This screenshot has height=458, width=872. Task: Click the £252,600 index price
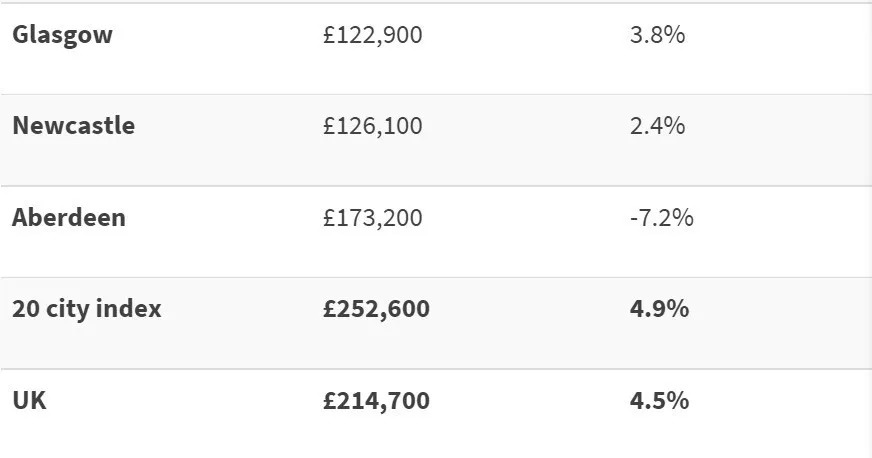point(376,309)
